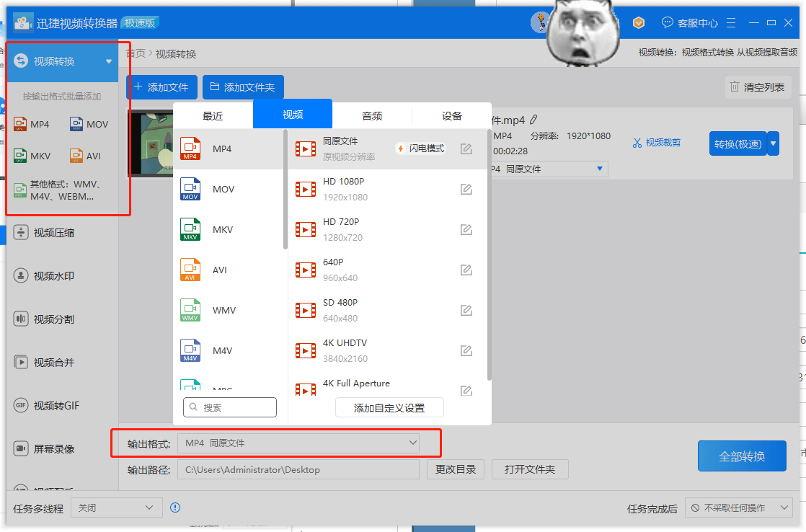Click the 全部转换 button

742,456
